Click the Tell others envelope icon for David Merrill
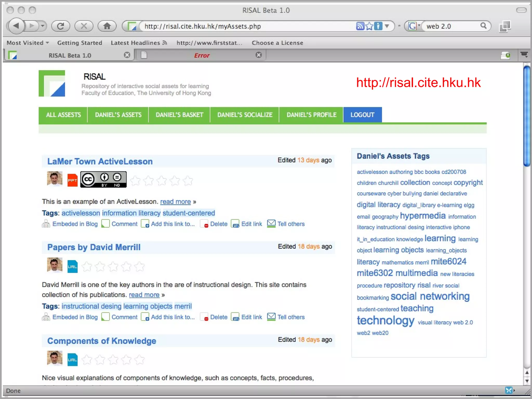 pyautogui.click(x=271, y=317)
